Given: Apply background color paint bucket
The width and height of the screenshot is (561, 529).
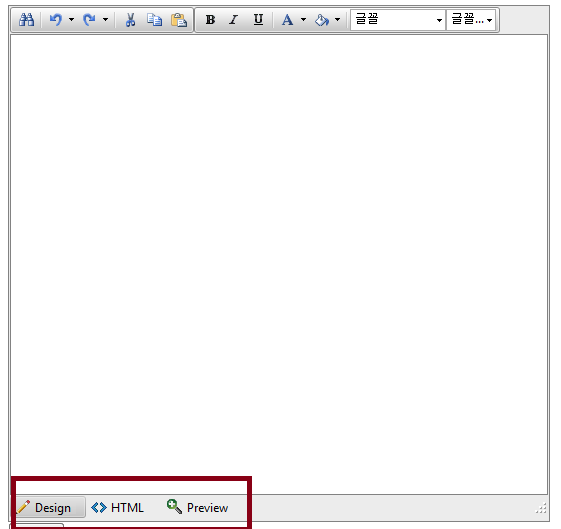Looking at the screenshot, I should click(321, 20).
